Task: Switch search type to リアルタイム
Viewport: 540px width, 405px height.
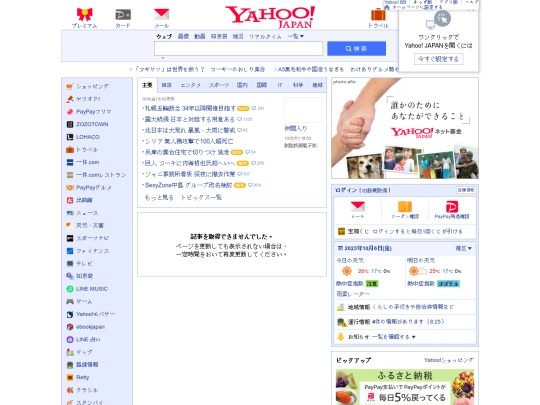Action: [x=265, y=36]
